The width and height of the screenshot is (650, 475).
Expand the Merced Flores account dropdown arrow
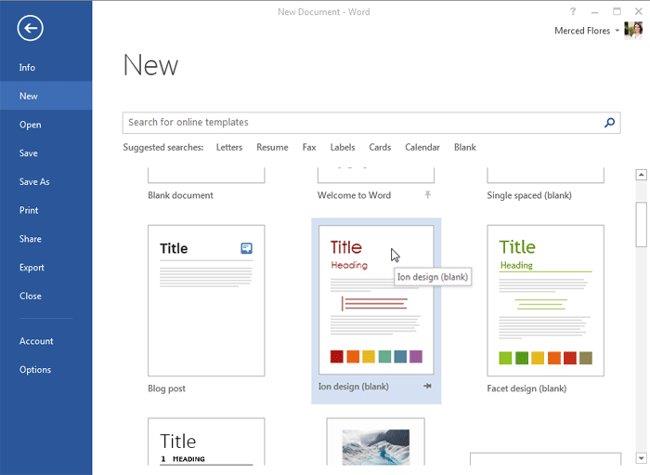[x=617, y=31]
